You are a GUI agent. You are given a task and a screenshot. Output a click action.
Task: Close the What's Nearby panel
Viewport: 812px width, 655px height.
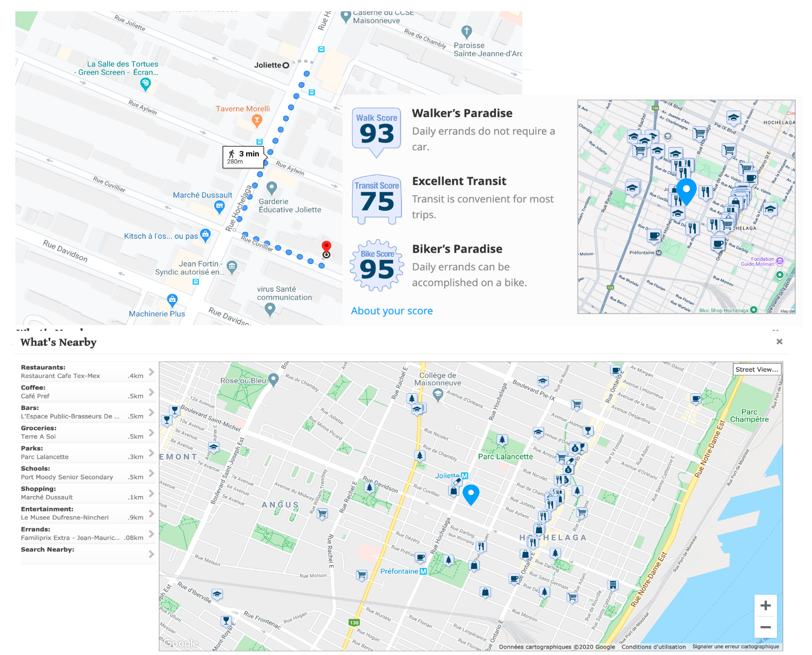779,342
